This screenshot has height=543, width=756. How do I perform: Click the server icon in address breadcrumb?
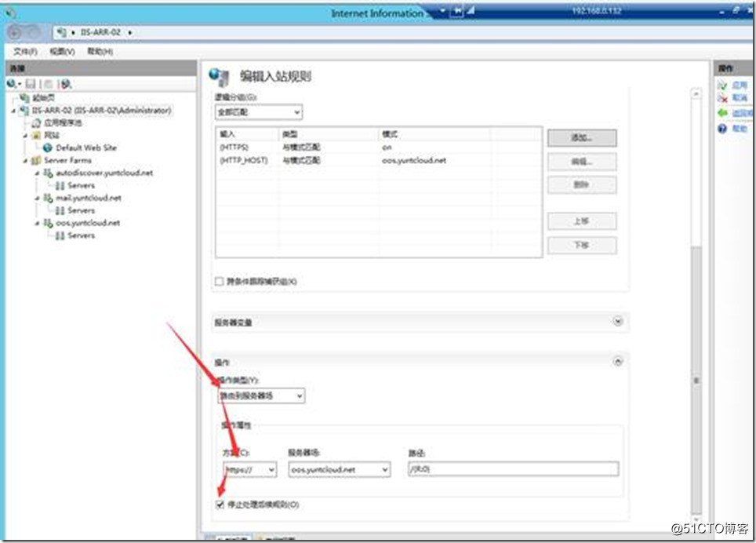61,32
